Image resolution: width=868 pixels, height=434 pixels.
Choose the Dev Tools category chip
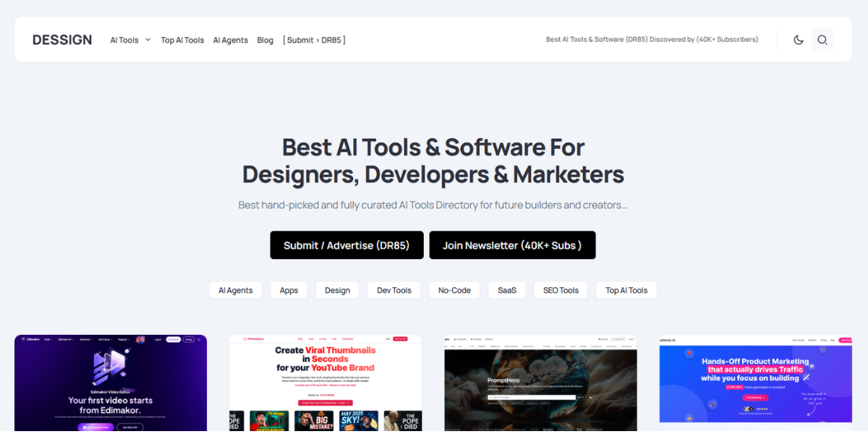point(393,290)
